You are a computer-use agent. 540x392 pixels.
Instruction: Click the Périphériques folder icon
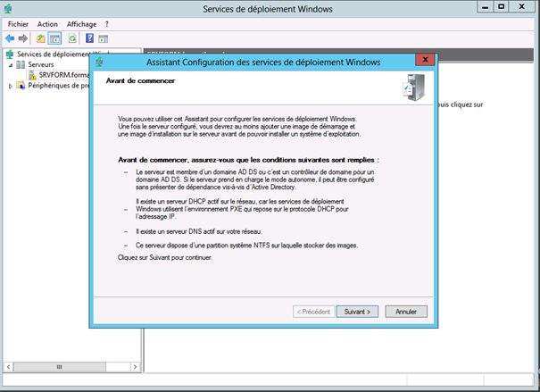[x=21, y=86]
